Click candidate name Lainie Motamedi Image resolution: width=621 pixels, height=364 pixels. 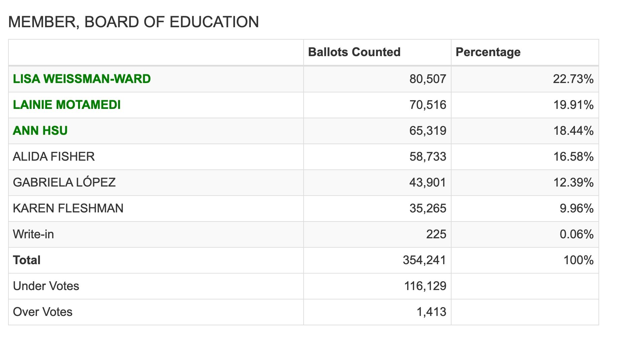[x=67, y=105]
